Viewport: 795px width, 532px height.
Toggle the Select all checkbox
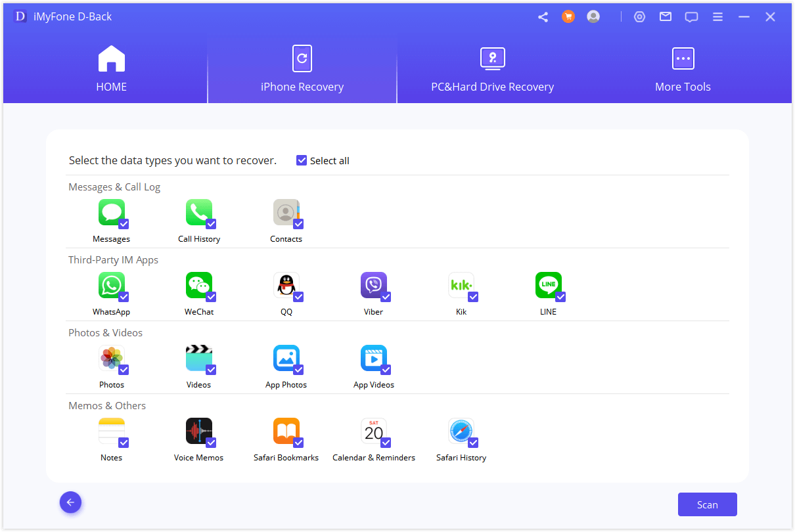pyautogui.click(x=302, y=160)
